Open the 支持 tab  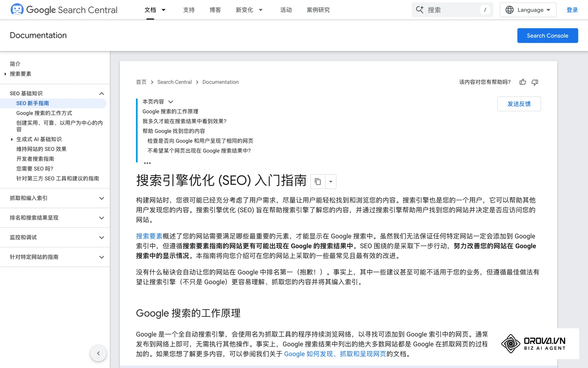pos(189,10)
